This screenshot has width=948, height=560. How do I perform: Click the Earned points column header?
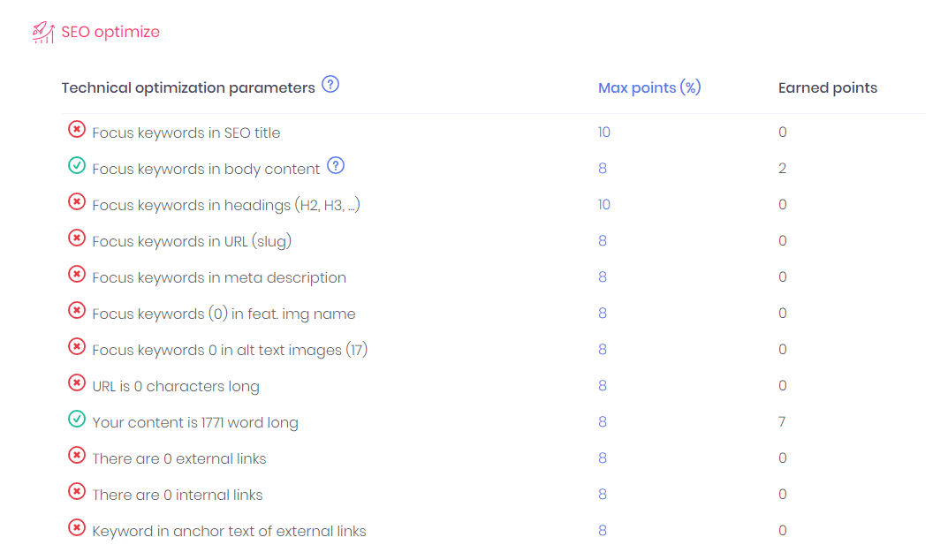(x=828, y=87)
